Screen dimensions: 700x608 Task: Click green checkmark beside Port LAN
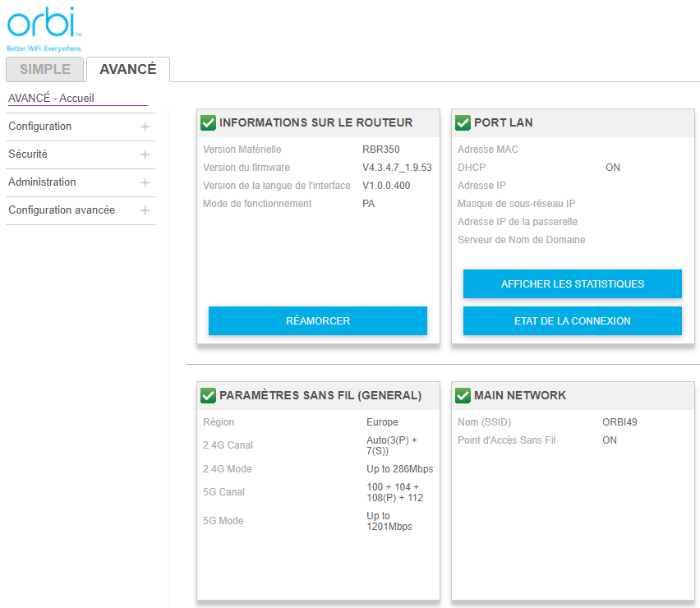click(x=463, y=123)
